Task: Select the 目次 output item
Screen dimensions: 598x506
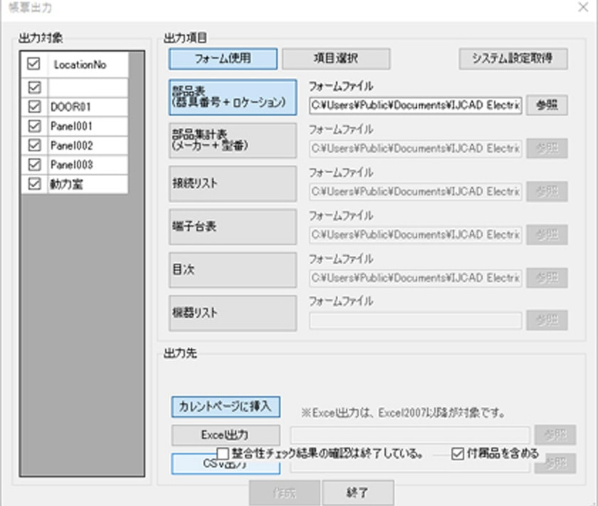Action: pyautogui.click(x=233, y=270)
